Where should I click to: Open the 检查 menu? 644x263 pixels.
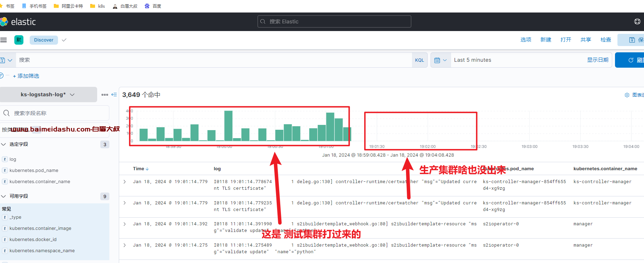pyautogui.click(x=606, y=40)
